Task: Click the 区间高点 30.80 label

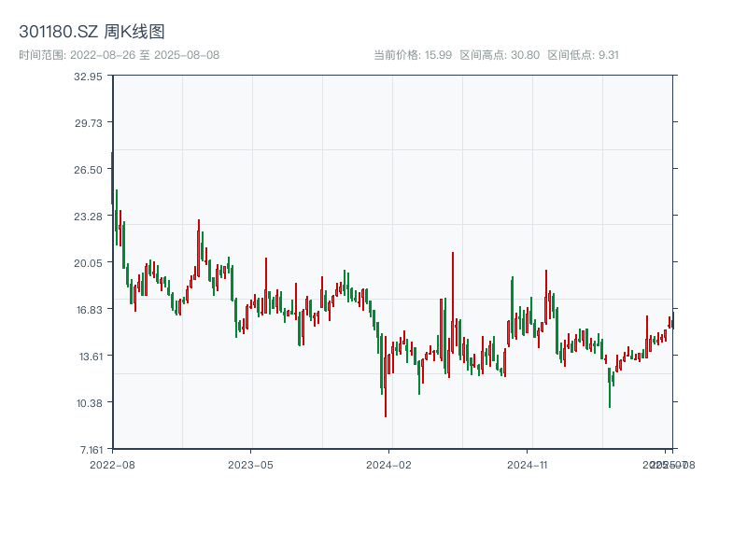Action: 500,55
